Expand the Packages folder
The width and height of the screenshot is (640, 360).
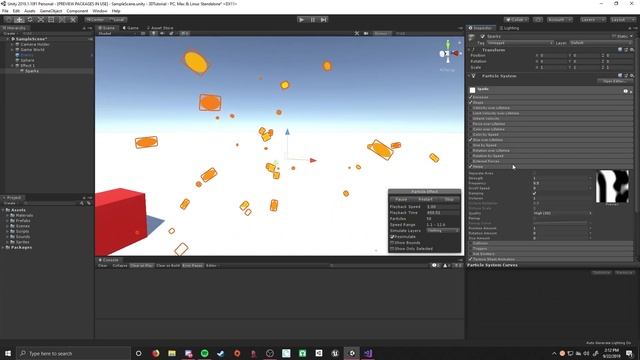click(3, 247)
